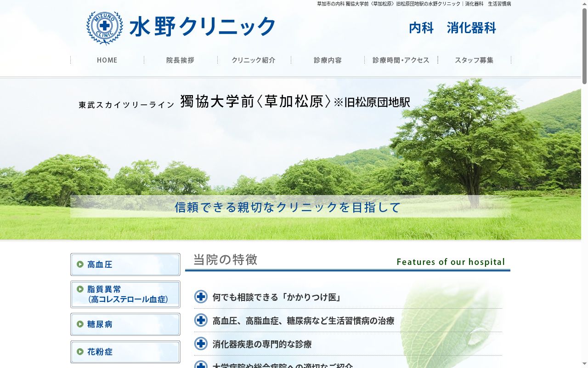Click the 脂質異常 (高コレステロール血症) sidebar button
The height and width of the screenshot is (368, 588).
(x=125, y=294)
